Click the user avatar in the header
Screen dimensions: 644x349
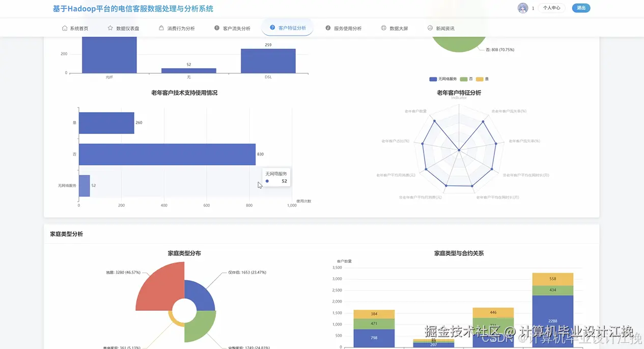click(x=523, y=8)
